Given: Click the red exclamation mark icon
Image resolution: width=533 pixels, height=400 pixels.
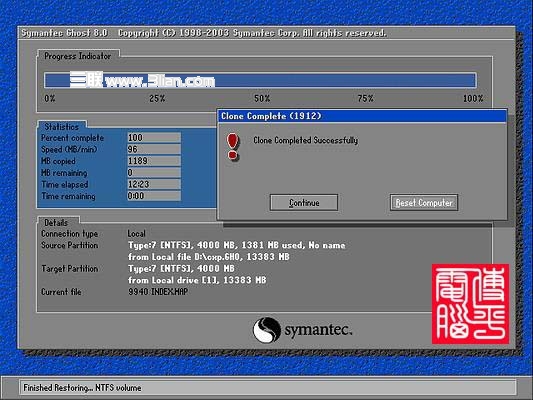Looking at the screenshot, I should click(233, 147).
